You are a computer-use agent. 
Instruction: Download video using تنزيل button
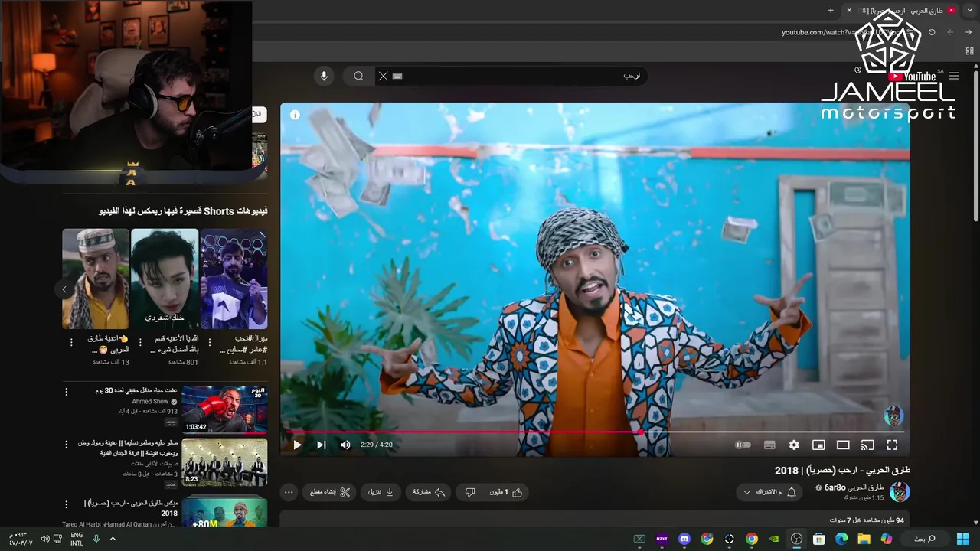[x=381, y=492]
